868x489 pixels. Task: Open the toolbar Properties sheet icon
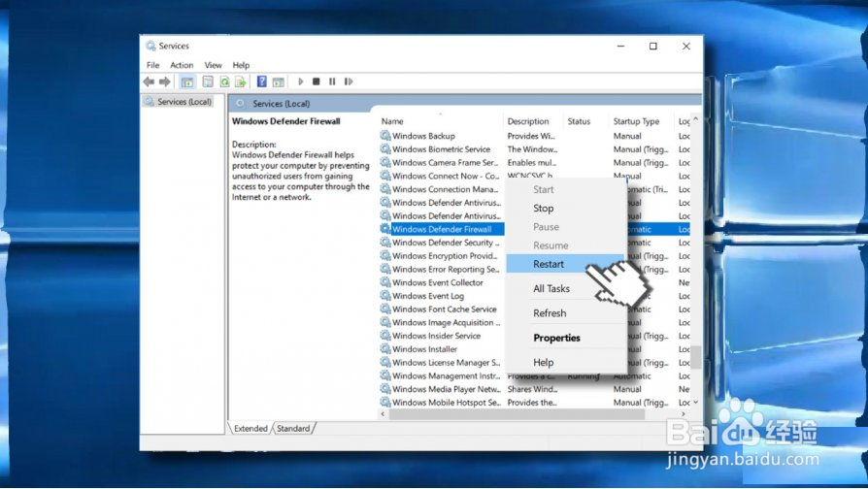pyautogui.click(x=208, y=81)
